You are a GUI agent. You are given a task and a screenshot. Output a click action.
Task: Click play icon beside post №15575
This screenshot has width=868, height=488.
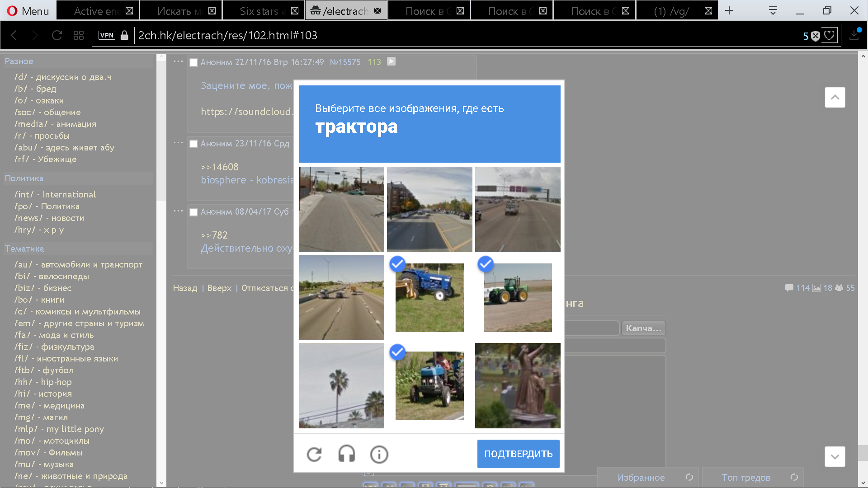click(392, 61)
